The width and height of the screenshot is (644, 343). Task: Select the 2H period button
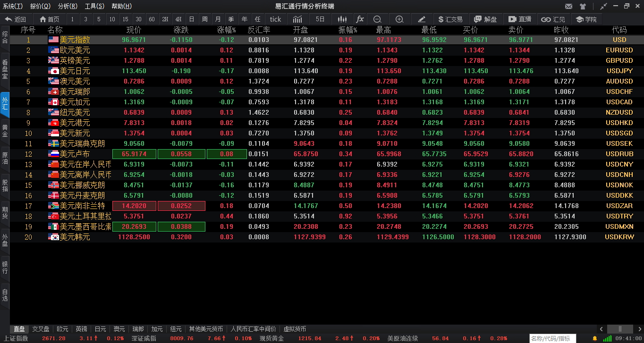point(165,19)
